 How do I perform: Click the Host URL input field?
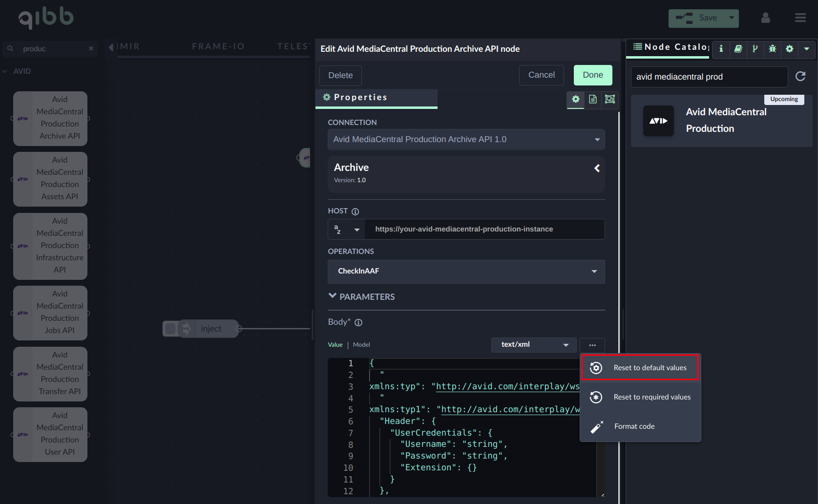[483, 229]
